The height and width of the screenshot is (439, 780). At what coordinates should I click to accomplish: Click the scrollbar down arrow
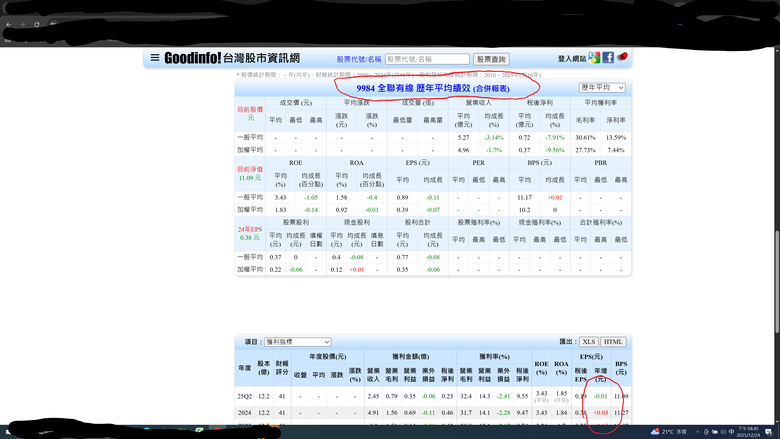tap(777, 422)
